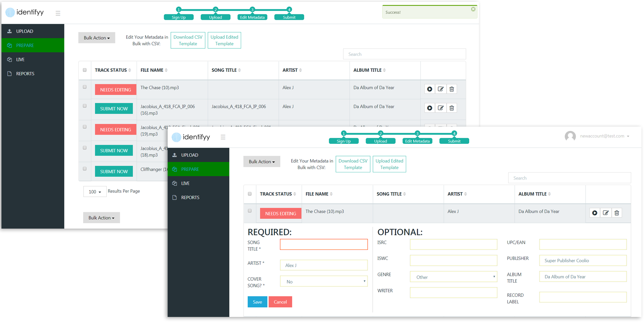Change the 100 results per page dropdown

(95, 192)
